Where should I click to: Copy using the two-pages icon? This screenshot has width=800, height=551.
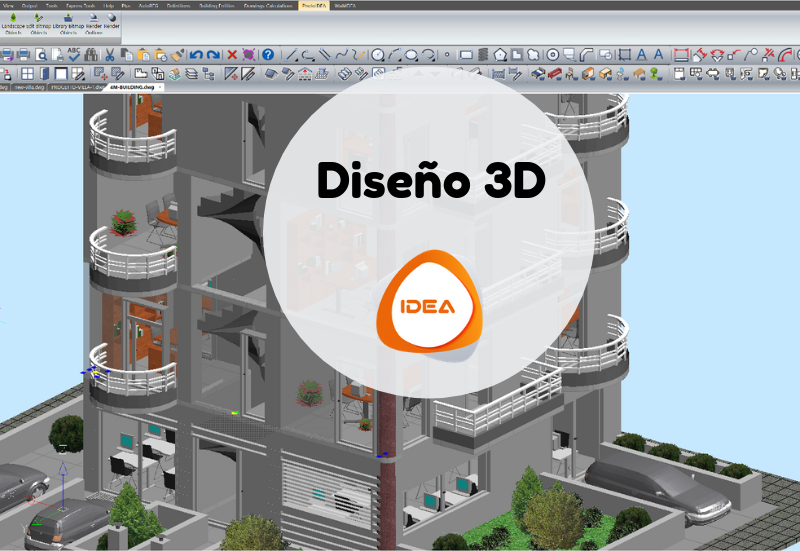(x=127, y=54)
